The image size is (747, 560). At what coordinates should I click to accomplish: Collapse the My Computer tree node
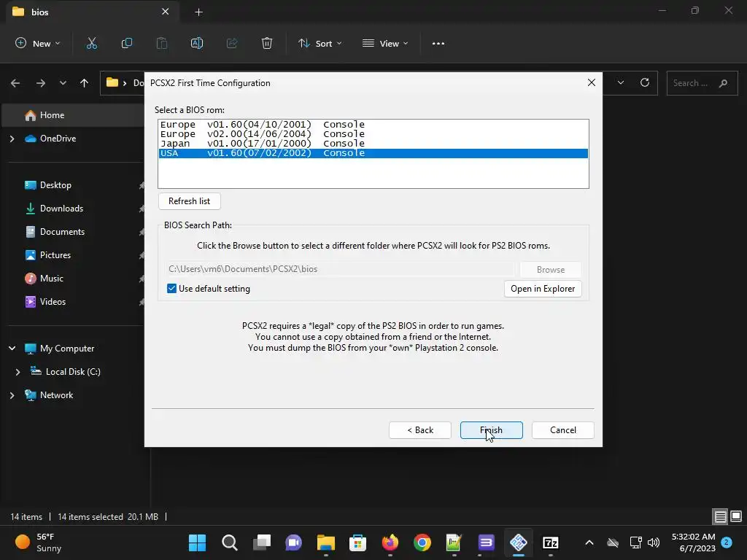(x=12, y=348)
